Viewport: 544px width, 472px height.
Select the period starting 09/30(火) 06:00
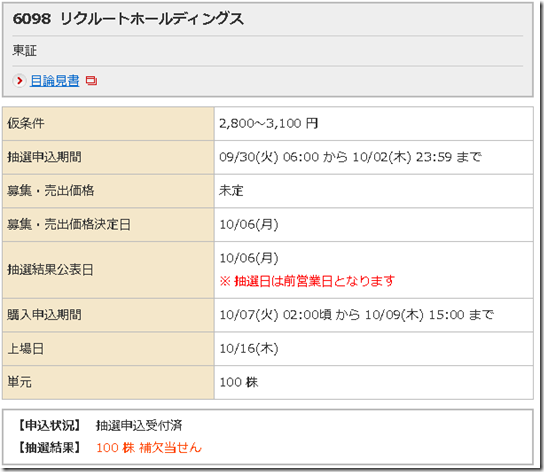click(350, 157)
